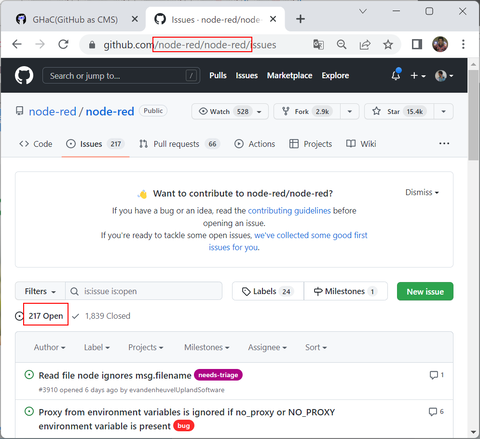
Task: Open the Filters dropdown
Action: 40,291
